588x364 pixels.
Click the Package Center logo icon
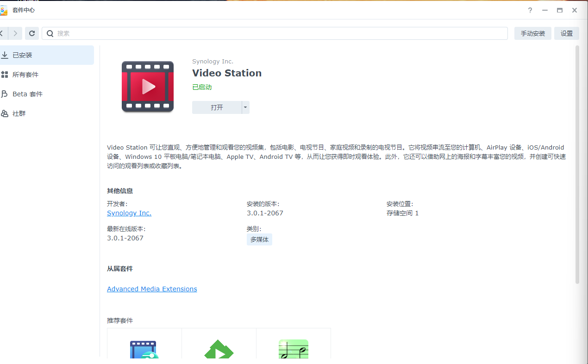click(x=3, y=10)
